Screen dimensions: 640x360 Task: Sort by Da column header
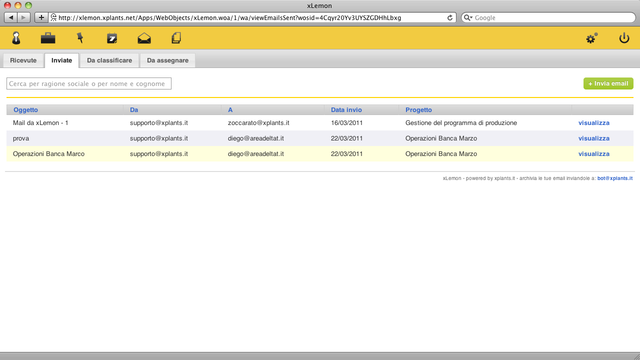pyautogui.click(x=134, y=110)
